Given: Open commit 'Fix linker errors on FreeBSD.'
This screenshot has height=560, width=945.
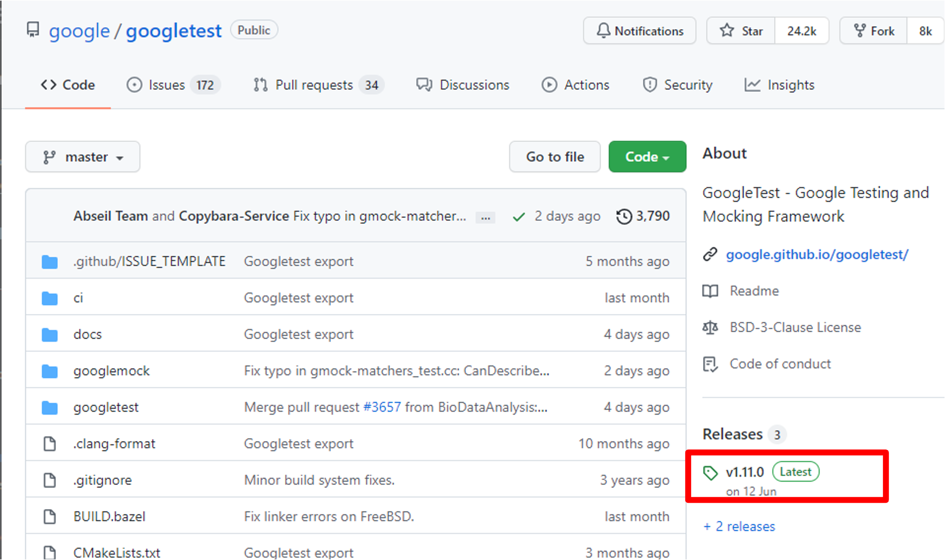Looking at the screenshot, I should click(x=329, y=517).
